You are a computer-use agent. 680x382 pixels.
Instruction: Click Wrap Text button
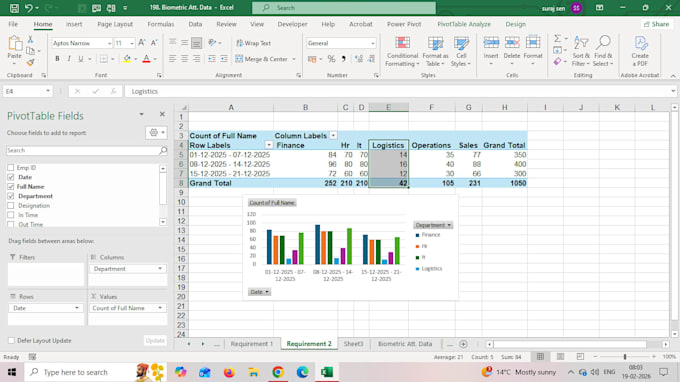(253, 43)
